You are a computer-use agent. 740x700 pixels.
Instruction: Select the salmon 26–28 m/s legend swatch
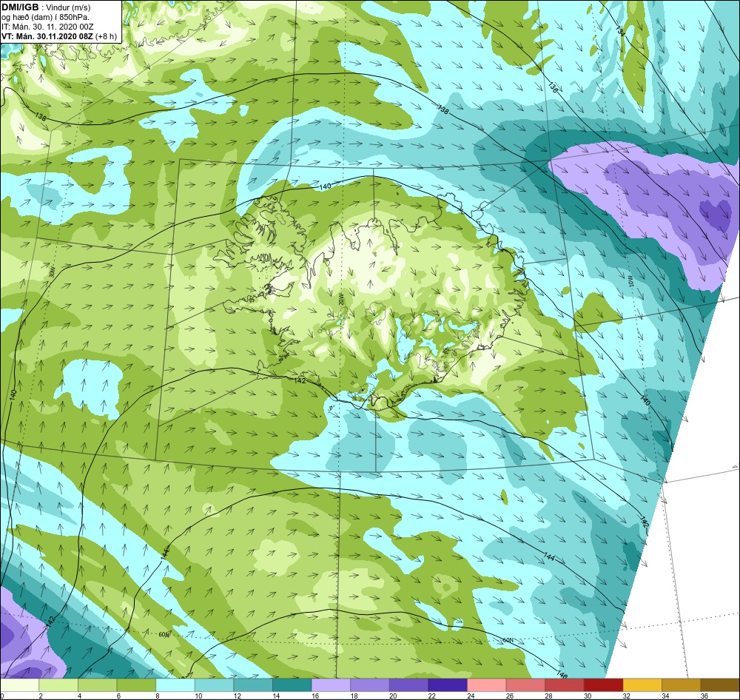(x=525, y=685)
